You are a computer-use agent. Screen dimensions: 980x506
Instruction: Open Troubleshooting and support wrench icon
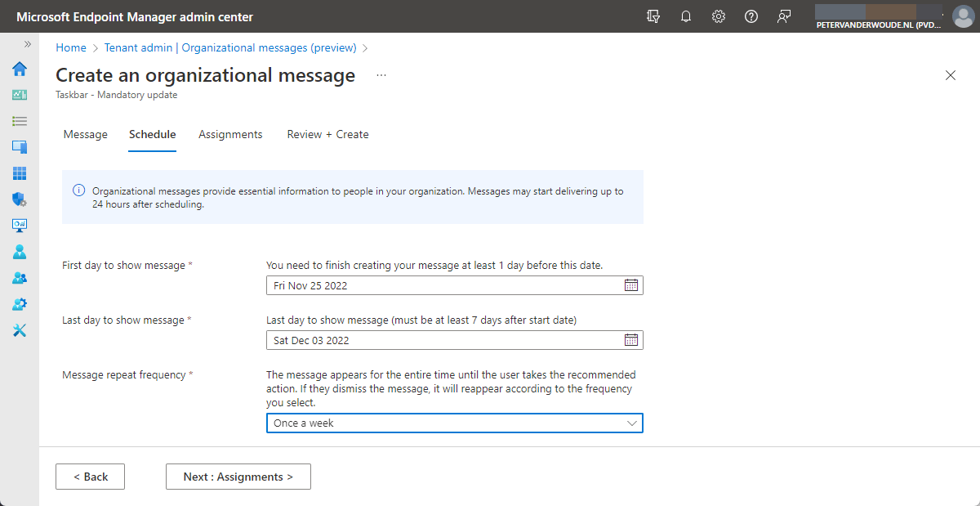click(19, 329)
